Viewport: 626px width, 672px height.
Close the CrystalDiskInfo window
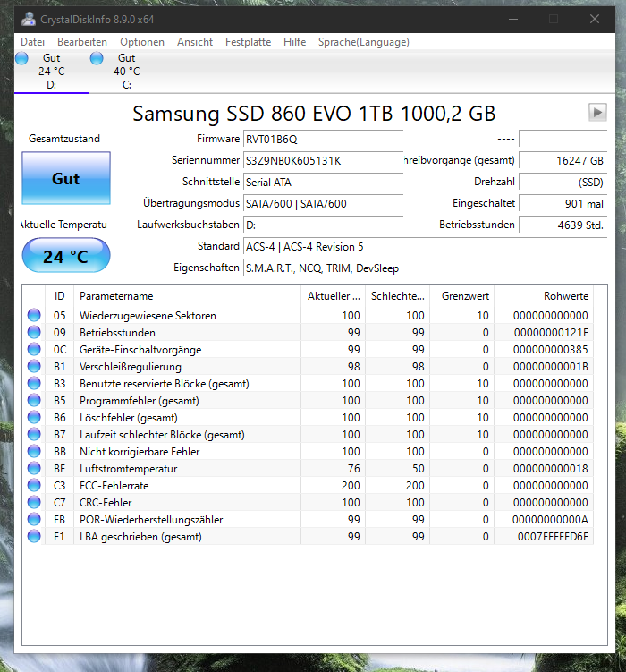(595, 19)
